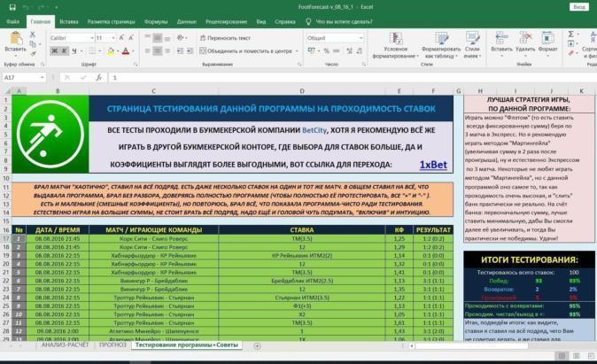Toggle Wrap Text (Переносить текст)
The width and height of the screenshot is (597, 364).
[x=226, y=38]
